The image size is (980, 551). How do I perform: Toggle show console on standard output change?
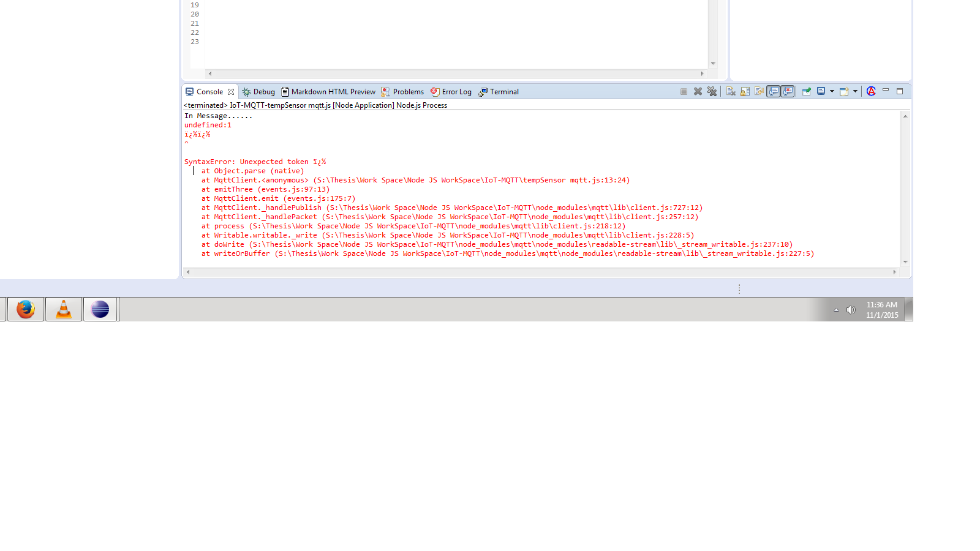[x=774, y=92]
